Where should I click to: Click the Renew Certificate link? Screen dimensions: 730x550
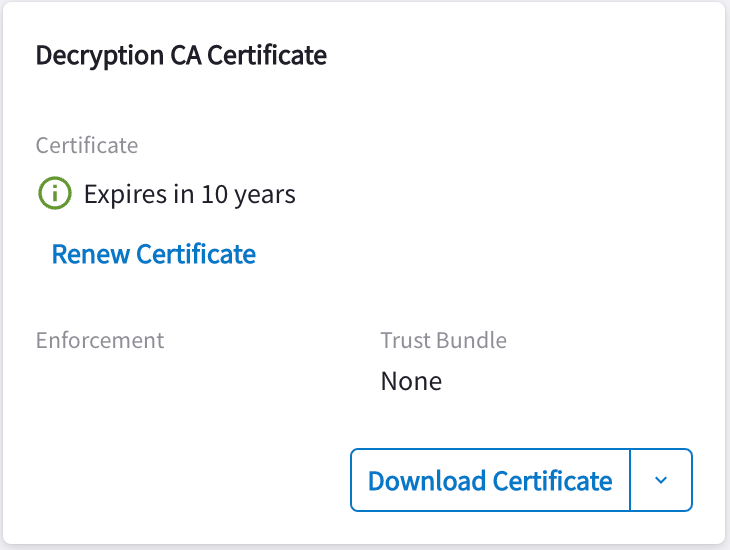[153, 254]
